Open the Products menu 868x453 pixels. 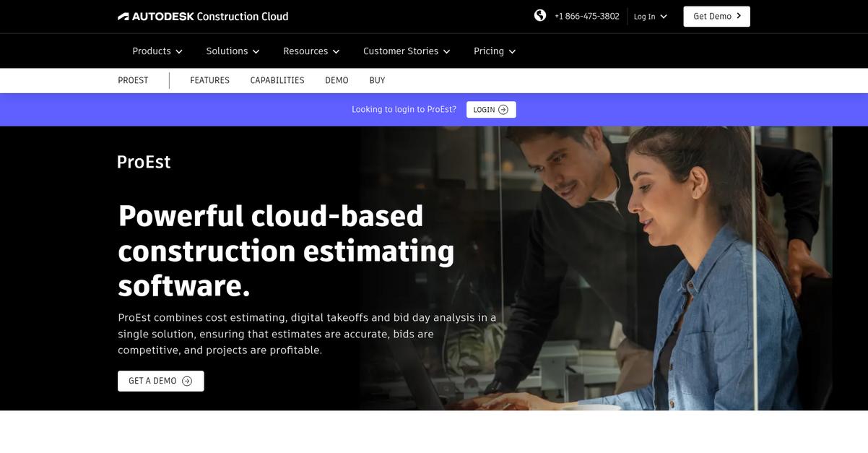(x=157, y=51)
